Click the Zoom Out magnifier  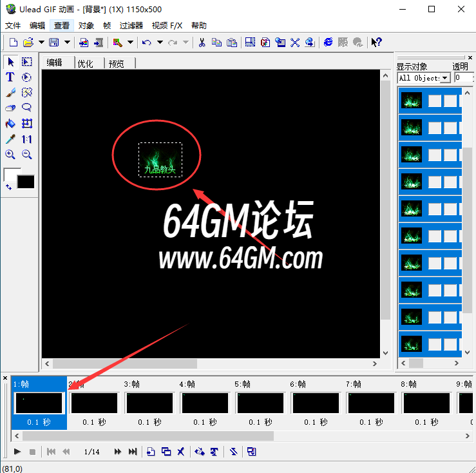tap(26, 155)
